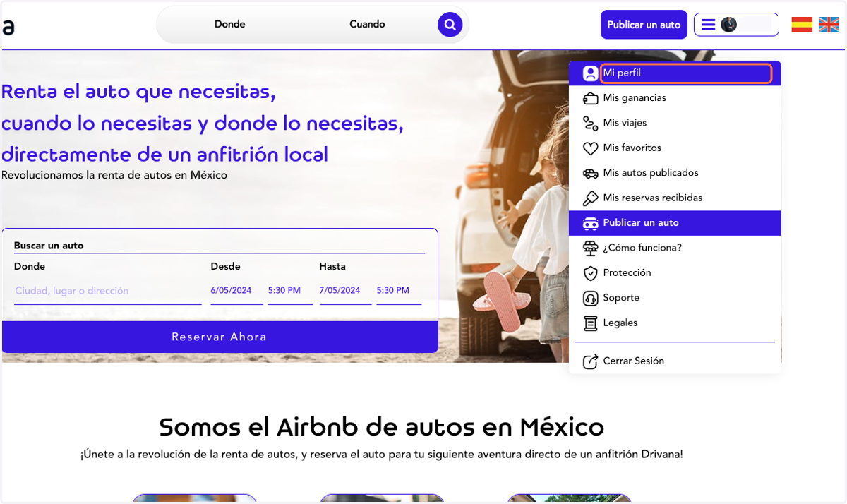This screenshot has height=504, width=847.
Task: Open the Desde date 6/05/2024
Action: tap(237, 291)
